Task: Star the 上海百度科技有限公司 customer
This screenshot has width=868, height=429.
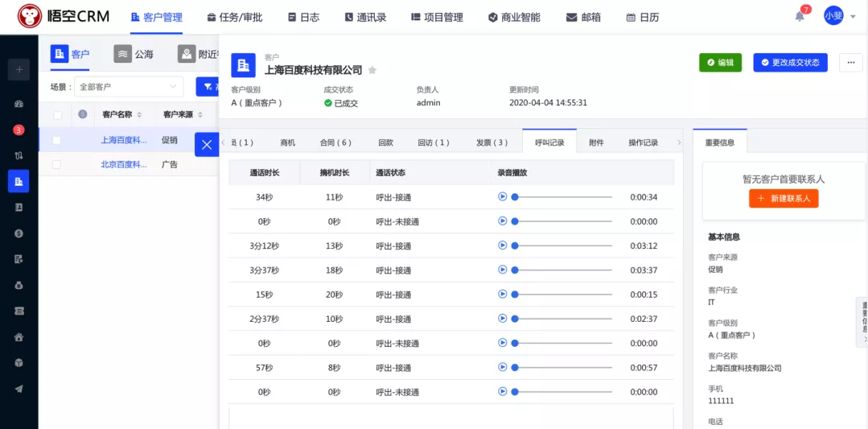Action: tap(372, 70)
